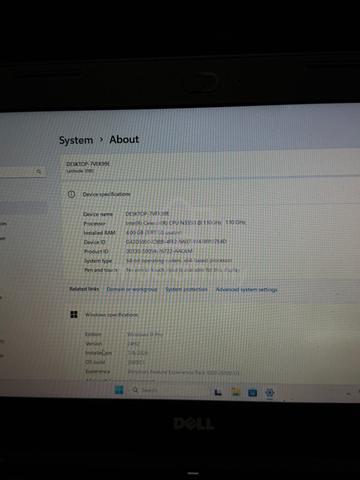Select the Product ID value
Screen dimensions: 360x480
coord(159,251)
